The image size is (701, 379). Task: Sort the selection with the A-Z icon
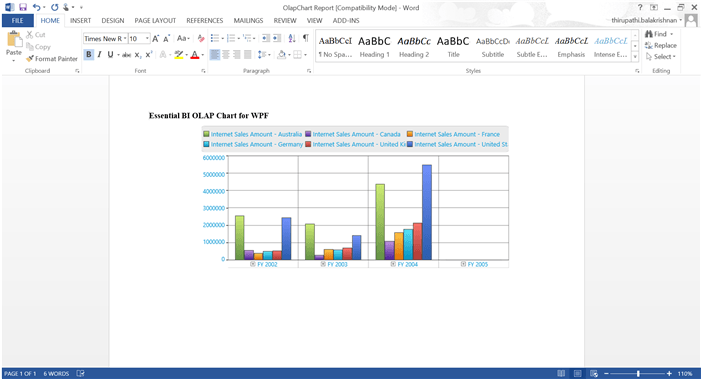[x=291, y=38]
